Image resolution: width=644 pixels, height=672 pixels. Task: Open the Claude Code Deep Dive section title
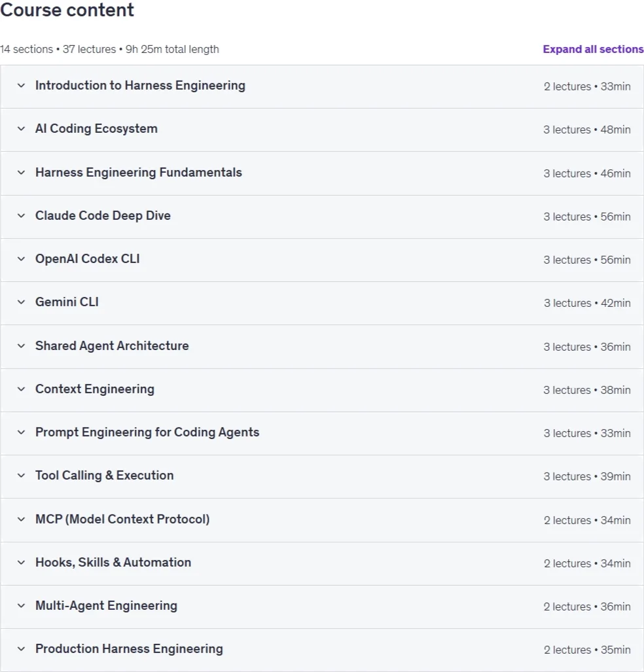103,215
